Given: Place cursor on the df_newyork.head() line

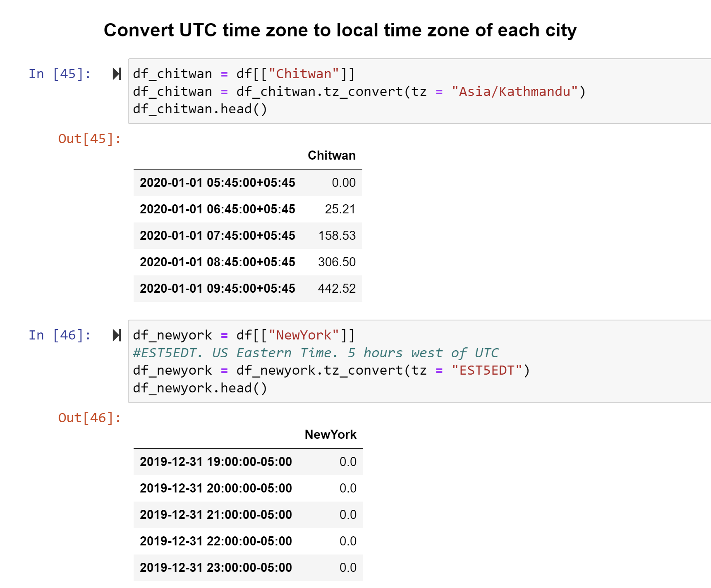Looking at the screenshot, I should 200,388.
